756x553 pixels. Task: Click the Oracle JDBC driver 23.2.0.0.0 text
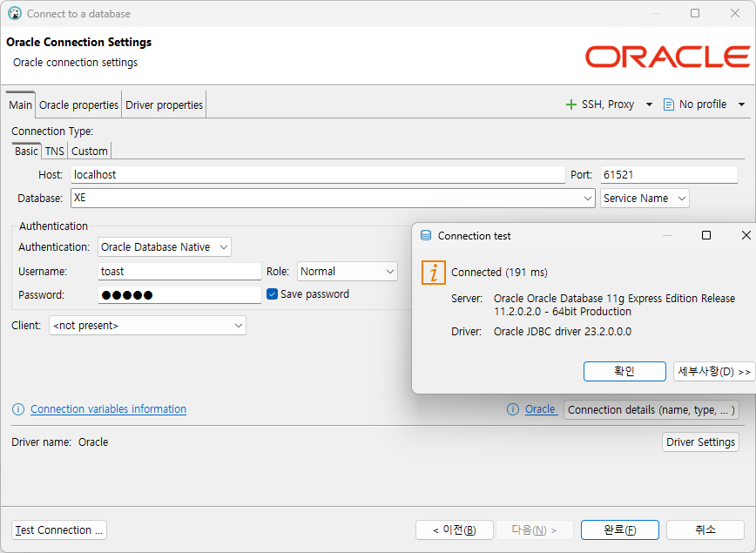562,332
